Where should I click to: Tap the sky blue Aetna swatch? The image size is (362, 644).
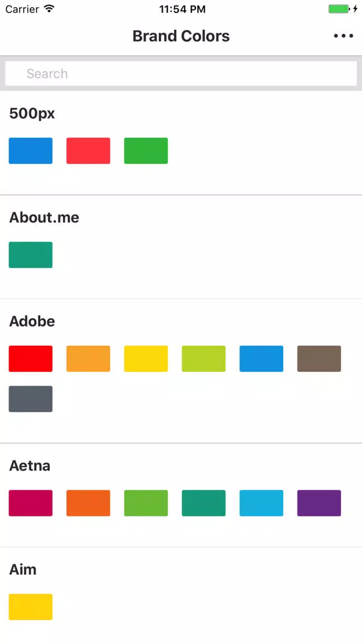coord(262,503)
